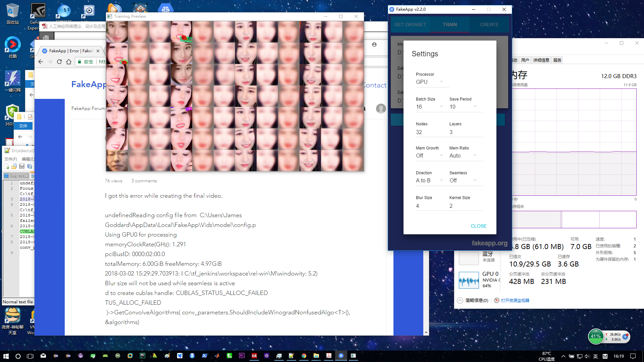This screenshot has width=644, height=362.
Task: Open the Processor GPU dropdown
Action: coord(429,82)
